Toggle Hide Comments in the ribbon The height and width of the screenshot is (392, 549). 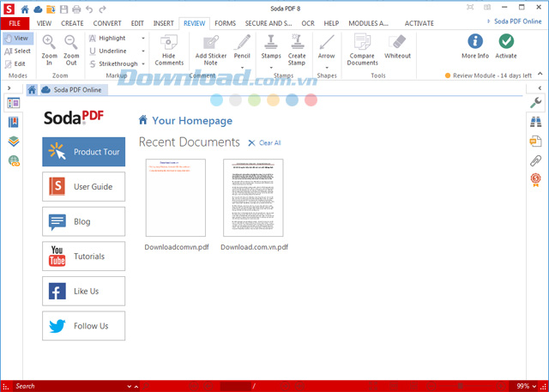pyautogui.click(x=169, y=50)
